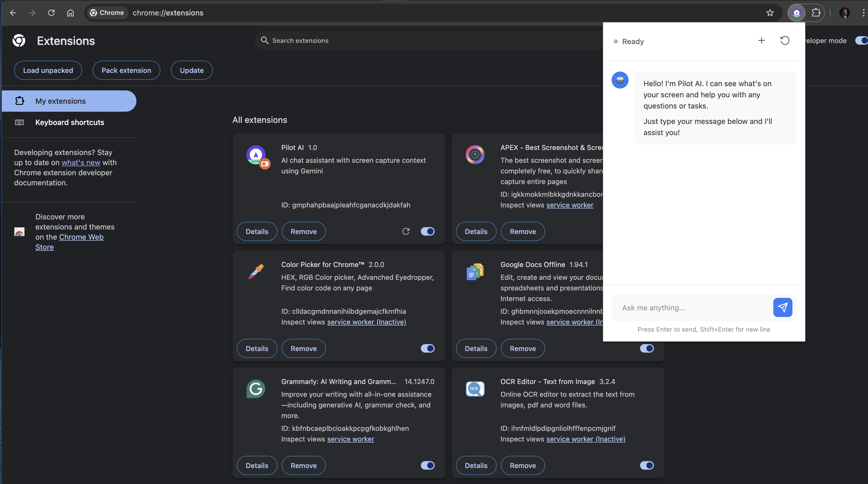Open Details for OCR Editor
The image size is (868, 484).
pyautogui.click(x=476, y=465)
